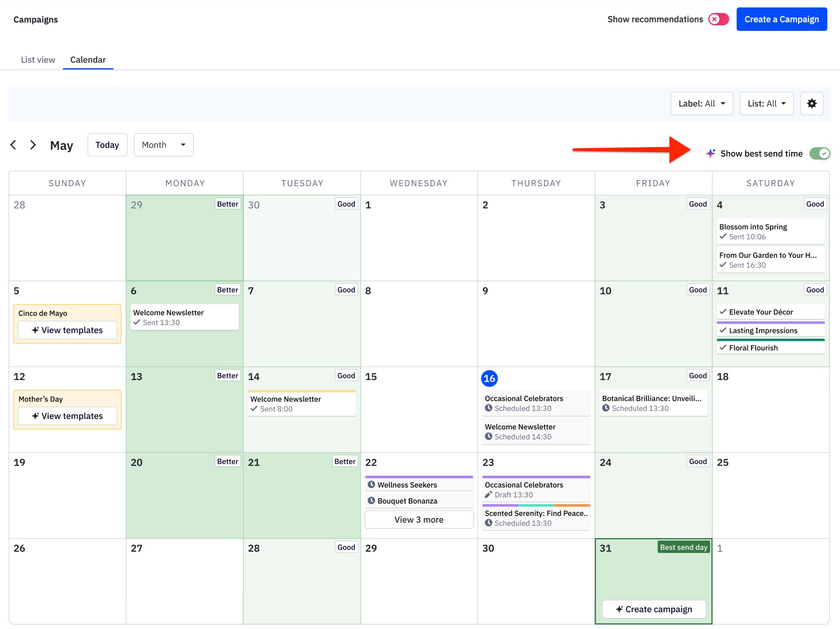Click the purple label strip on Lasting Impressions
The height and width of the screenshot is (629, 840).
(x=770, y=322)
